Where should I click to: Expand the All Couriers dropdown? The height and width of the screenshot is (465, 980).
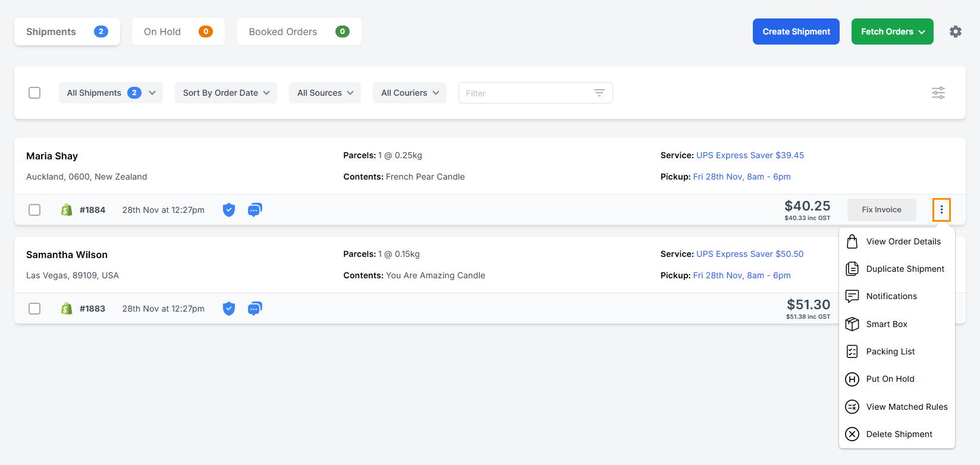409,93
